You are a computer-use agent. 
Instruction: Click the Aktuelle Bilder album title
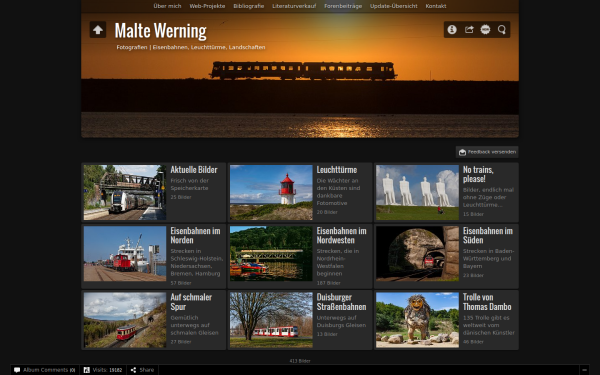coord(194,170)
